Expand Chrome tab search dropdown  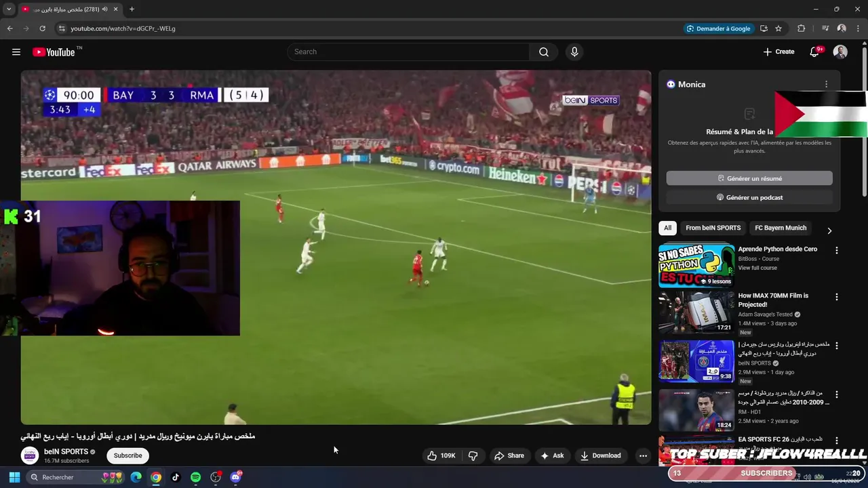(x=9, y=9)
